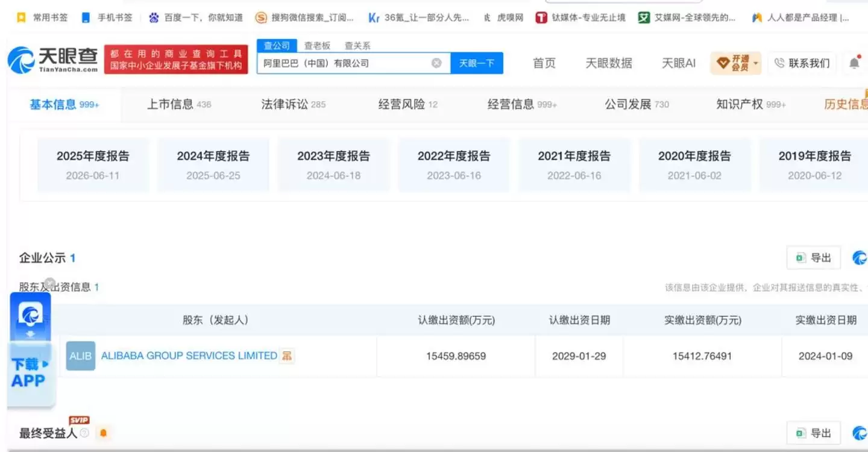This screenshot has height=452, width=868.
Task: Open 手机书签 bookmark folder icon
Action: (x=86, y=17)
